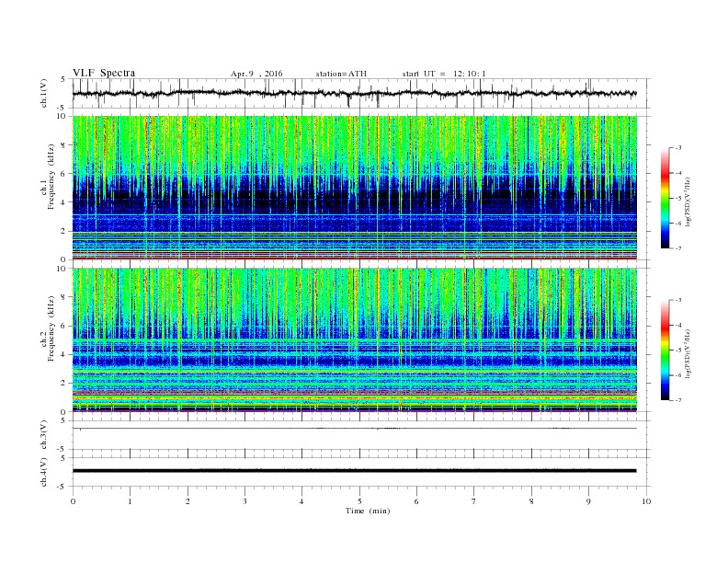Click the ch.3 voltage flat trace line

tap(354, 429)
